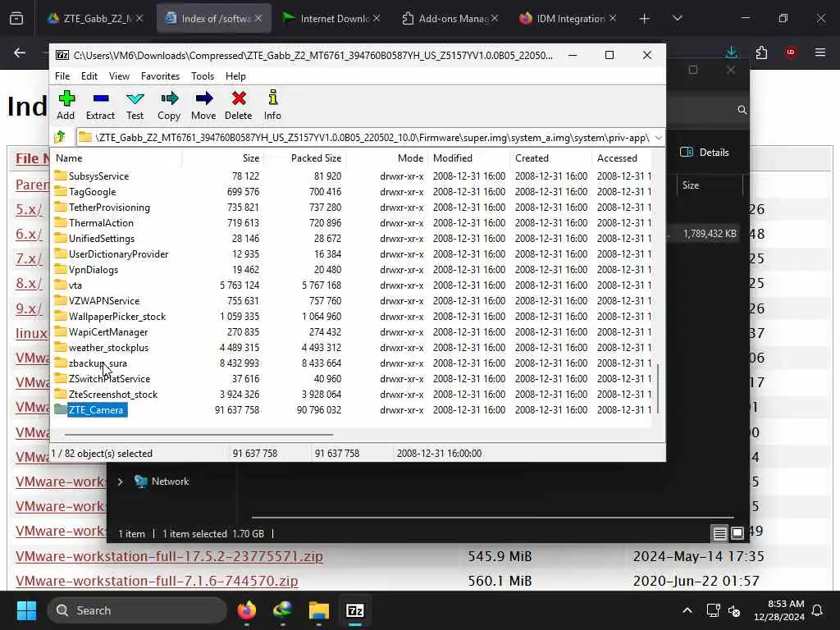Select the ZTE_Camera folder row
Viewport: 840px width, 630px height.
click(x=353, y=409)
